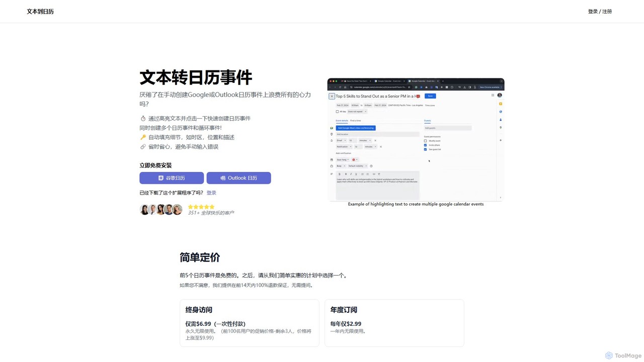Click the golden key icon in feature list
644x362 pixels.
point(143,137)
